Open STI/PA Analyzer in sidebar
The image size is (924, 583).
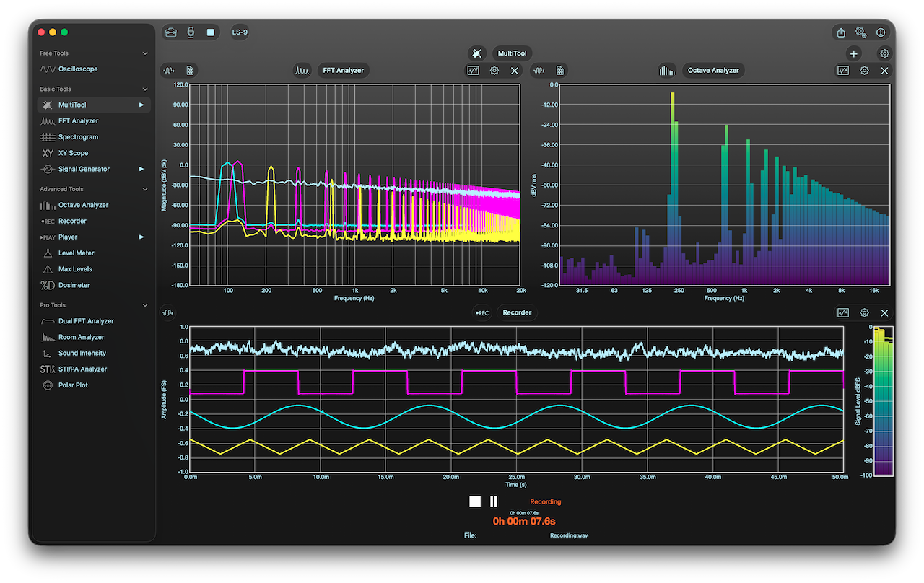pyautogui.click(x=94, y=369)
